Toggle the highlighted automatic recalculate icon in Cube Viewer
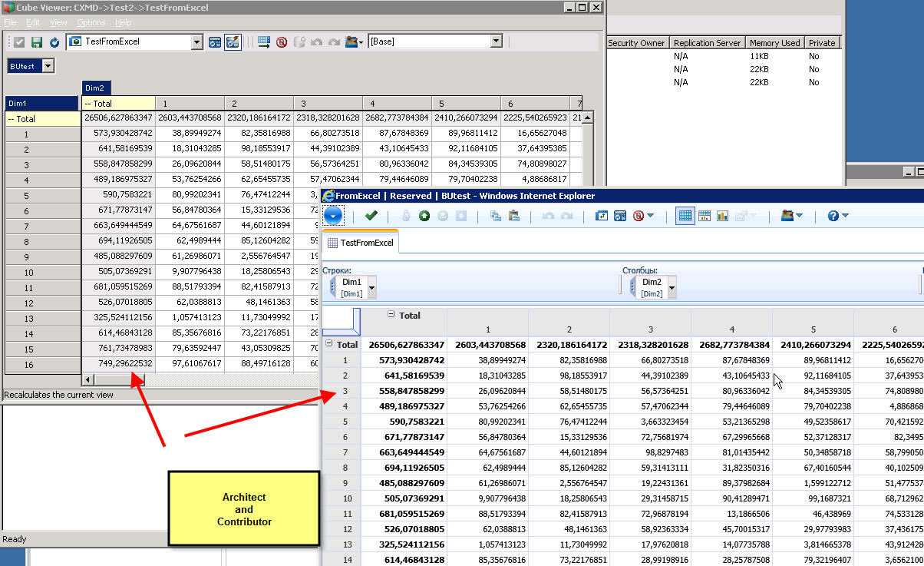The height and width of the screenshot is (566, 924). point(232,41)
